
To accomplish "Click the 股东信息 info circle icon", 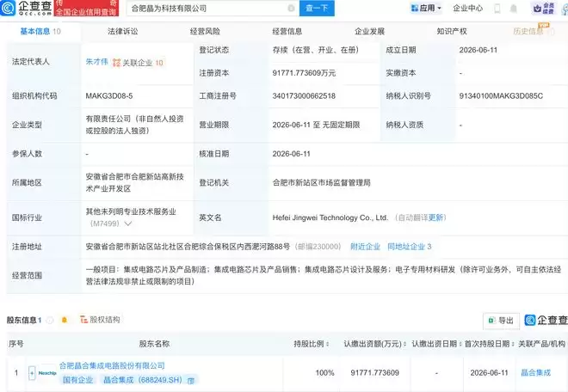I will [x=50, y=320].
